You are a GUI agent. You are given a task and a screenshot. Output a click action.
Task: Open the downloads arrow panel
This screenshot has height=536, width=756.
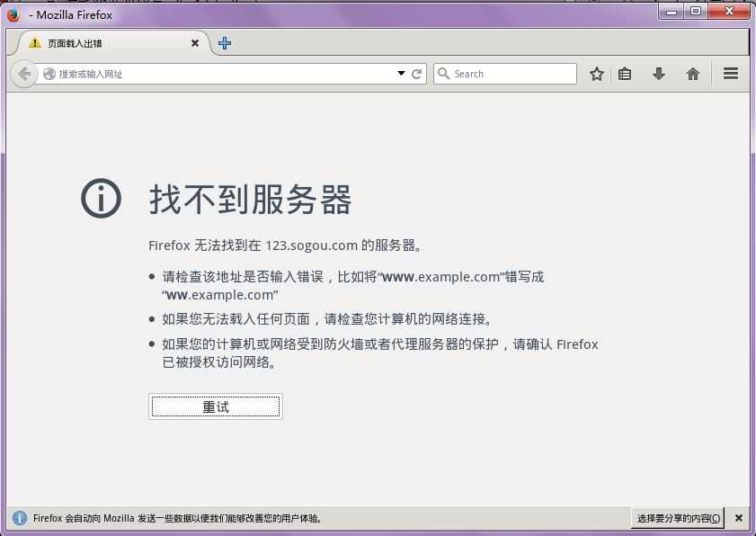(x=659, y=74)
